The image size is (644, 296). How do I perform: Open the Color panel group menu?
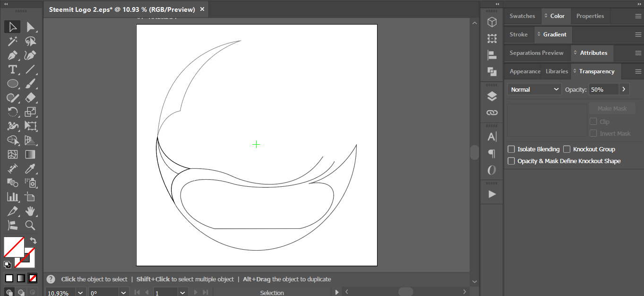[638, 16]
